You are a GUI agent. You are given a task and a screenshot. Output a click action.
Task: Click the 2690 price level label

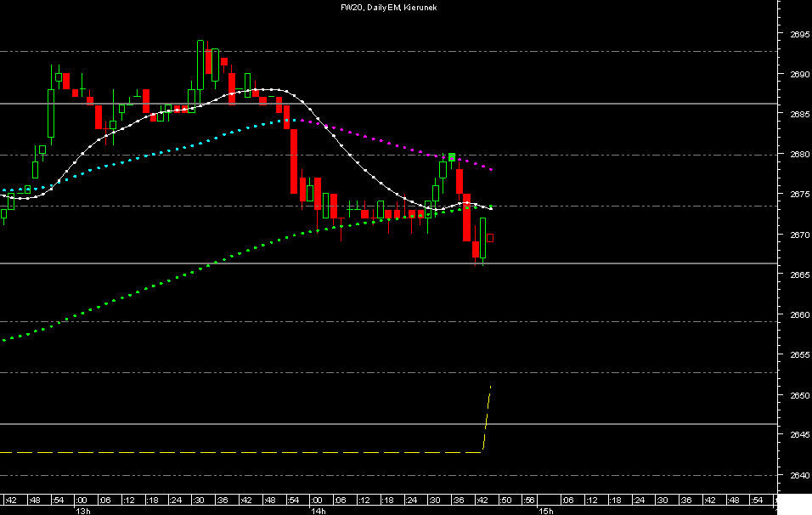pos(799,74)
